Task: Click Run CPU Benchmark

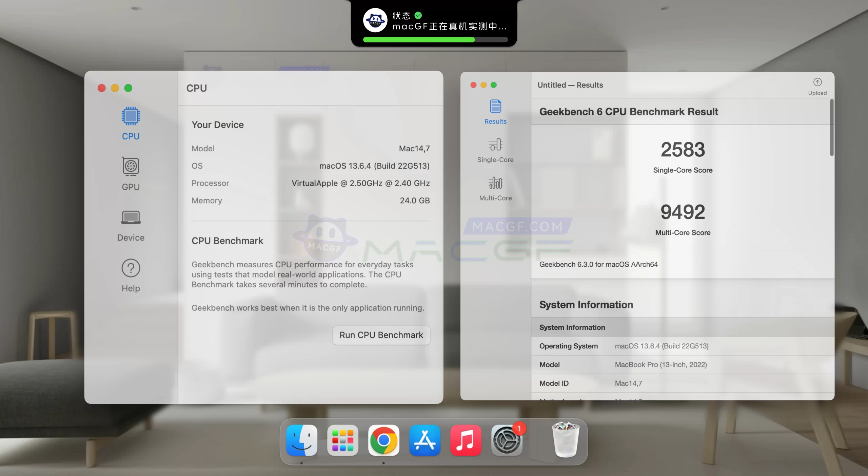Action: (x=381, y=335)
